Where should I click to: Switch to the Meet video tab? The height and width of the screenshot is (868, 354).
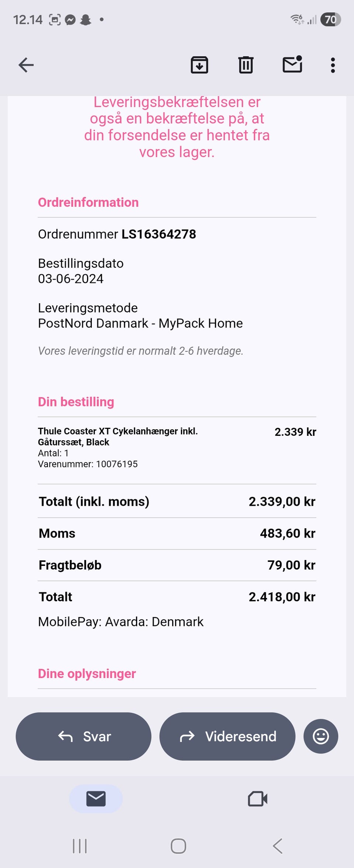click(x=257, y=799)
